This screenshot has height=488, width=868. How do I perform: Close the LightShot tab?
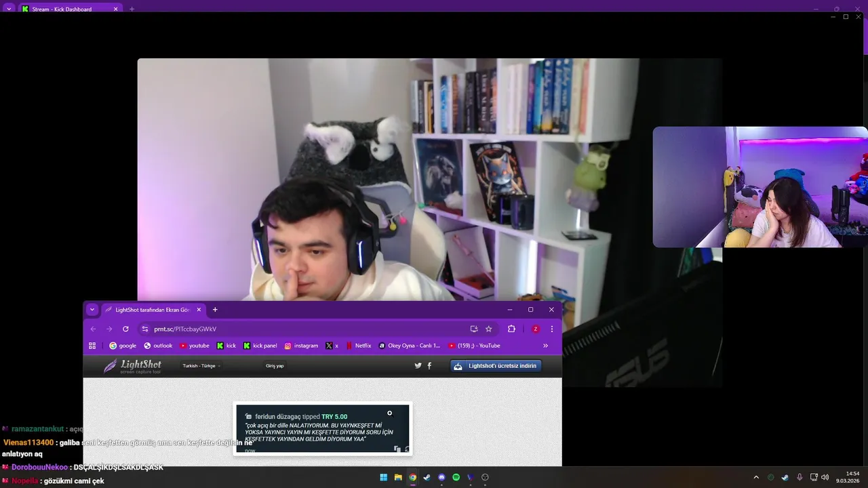[199, 310]
